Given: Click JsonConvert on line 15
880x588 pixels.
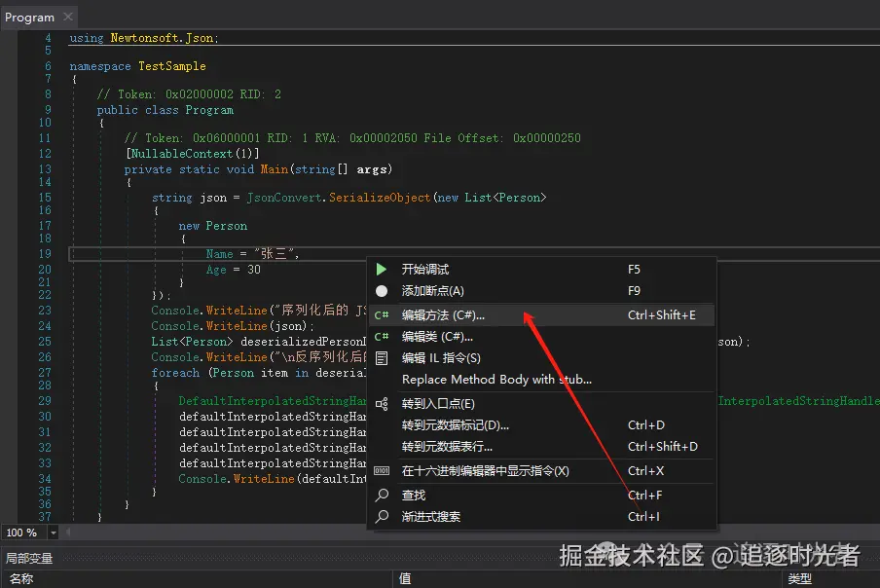Looking at the screenshot, I should click(284, 198).
